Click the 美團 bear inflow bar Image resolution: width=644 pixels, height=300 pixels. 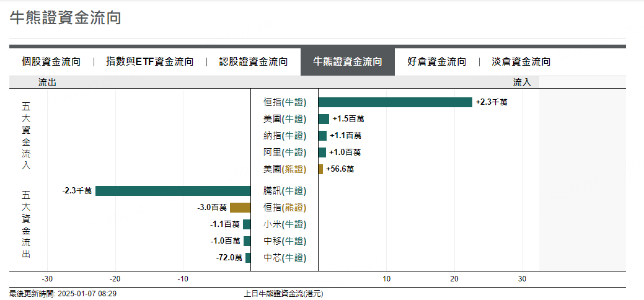[321, 169]
